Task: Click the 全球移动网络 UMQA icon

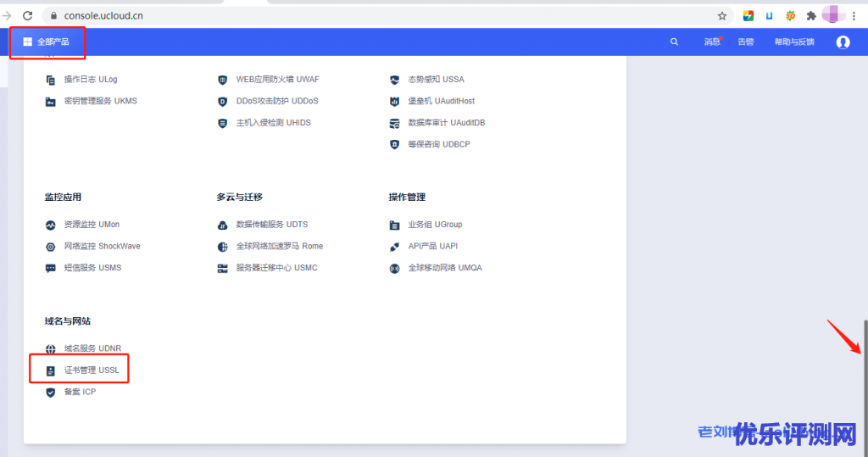Action: (394, 268)
